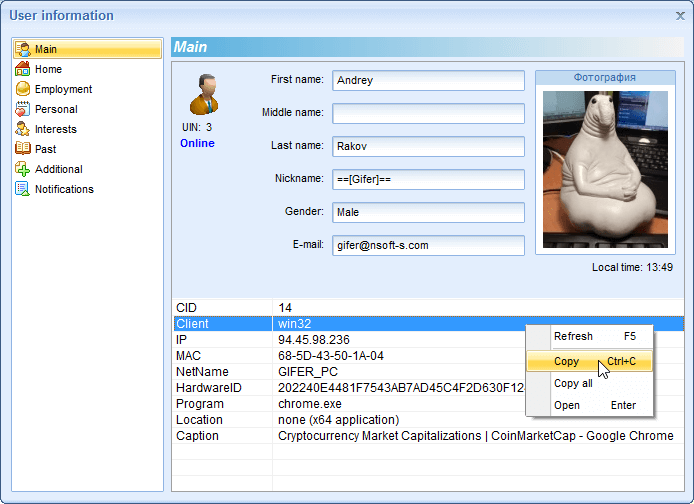Image resolution: width=694 pixels, height=504 pixels.
Task: Select the NetName row label
Action: pyautogui.click(x=202, y=372)
